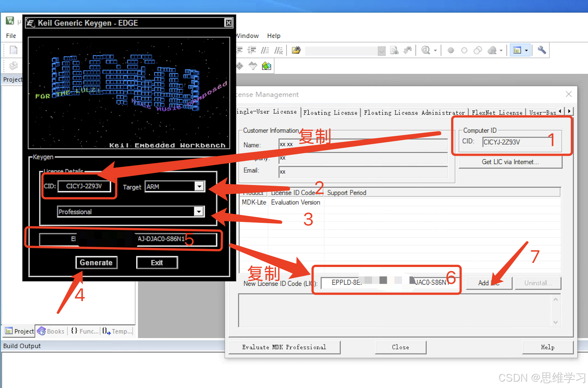Select the Templates tab
Image resolution: width=588 pixels, height=388 pixels.
click(x=117, y=331)
